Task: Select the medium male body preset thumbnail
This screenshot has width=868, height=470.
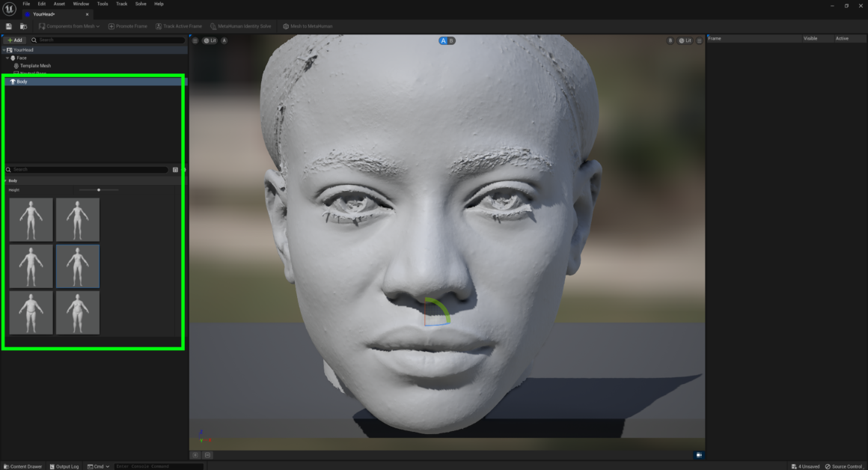Action: coord(31,266)
